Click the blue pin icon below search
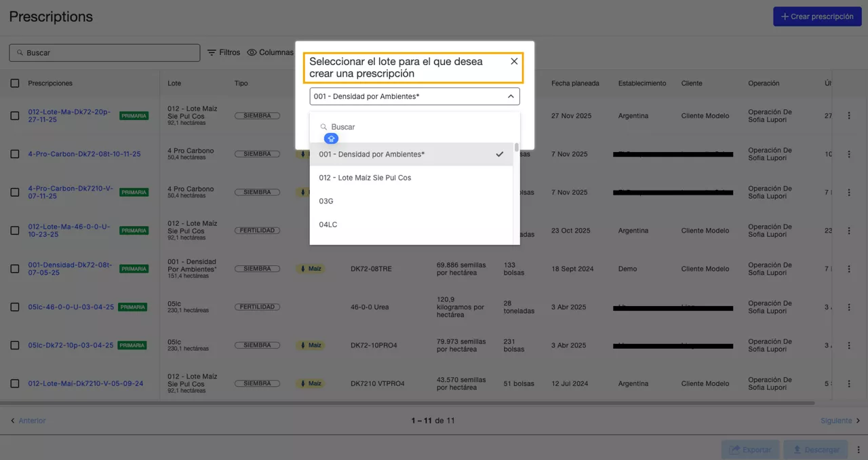 pos(331,138)
